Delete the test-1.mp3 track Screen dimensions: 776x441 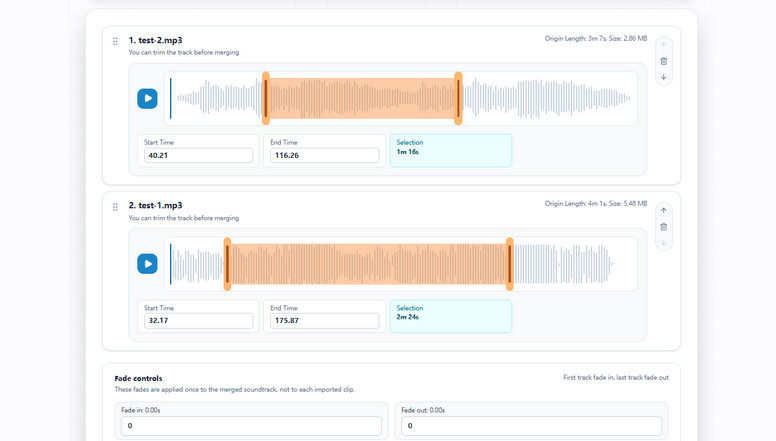point(664,227)
